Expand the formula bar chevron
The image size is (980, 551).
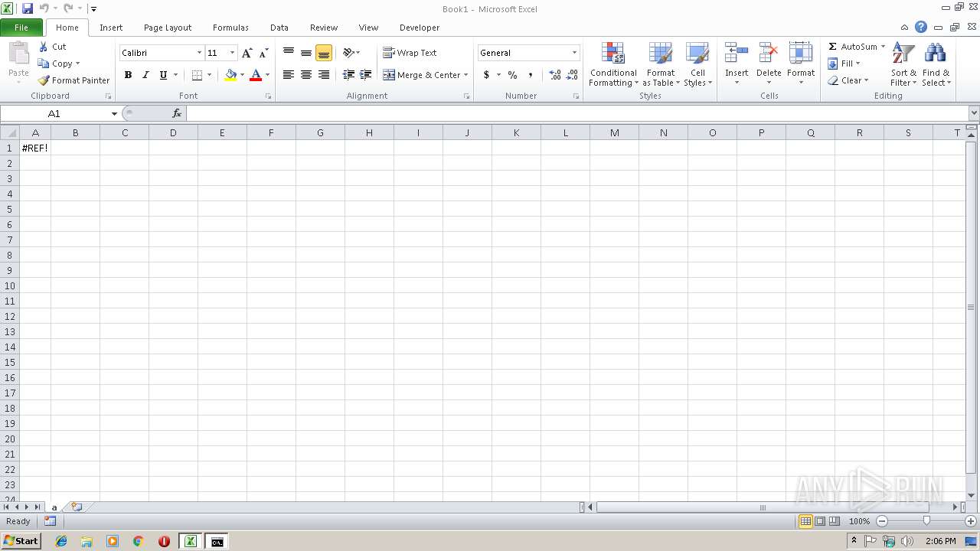click(x=974, y=113)
